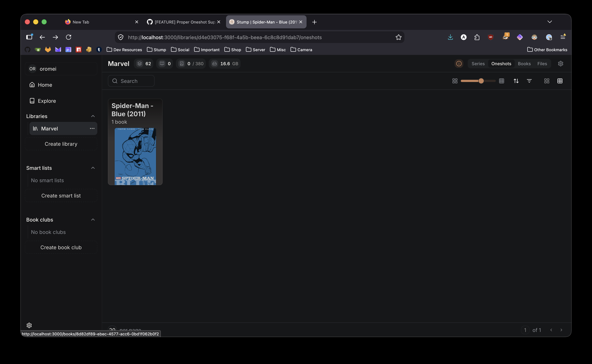Open the GitHub bookmark
The height and width of the screenshot is (364, 592).
pyautogui.click(x=27, y=50)
